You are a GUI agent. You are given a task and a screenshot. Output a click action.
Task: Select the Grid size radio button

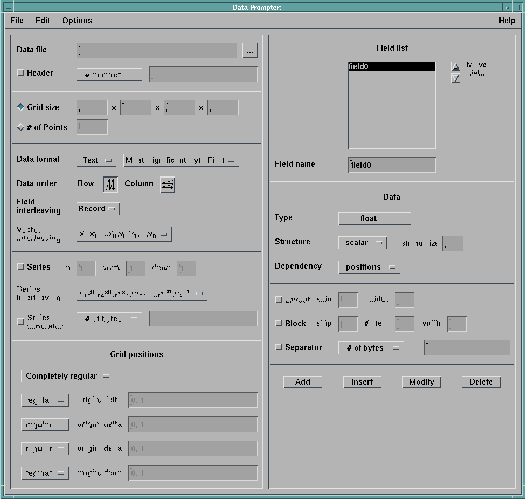(x=21, y=107)
